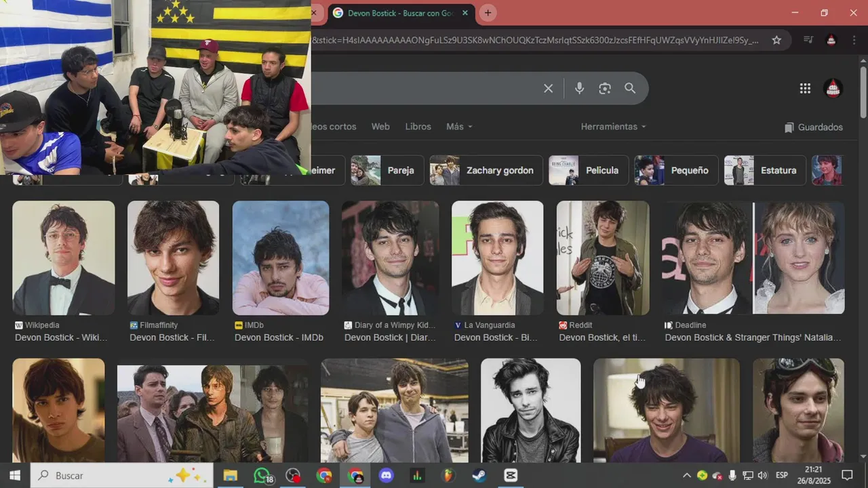Submit search with the magnifier icon
The height and width of the screenshot is (488, 868).
(630, 88)
